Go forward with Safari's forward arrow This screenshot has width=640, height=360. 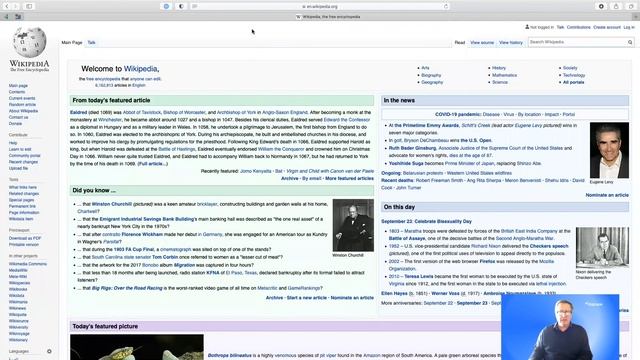(x=16, y=6)
